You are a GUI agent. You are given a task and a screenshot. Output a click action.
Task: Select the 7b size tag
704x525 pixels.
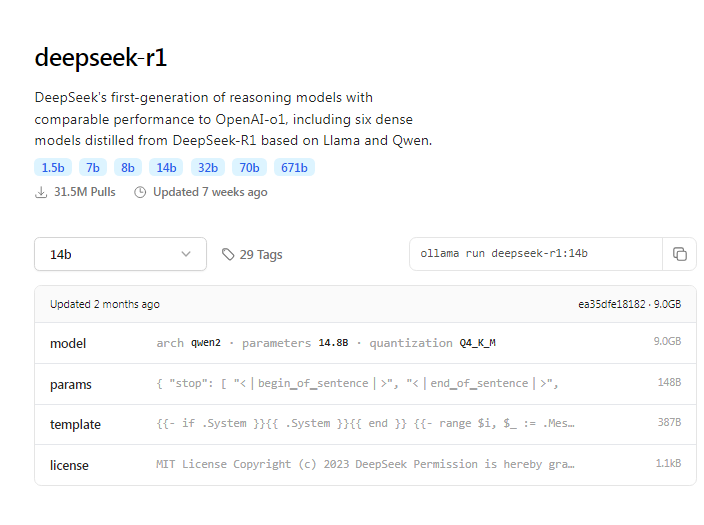tap(93, 168)
